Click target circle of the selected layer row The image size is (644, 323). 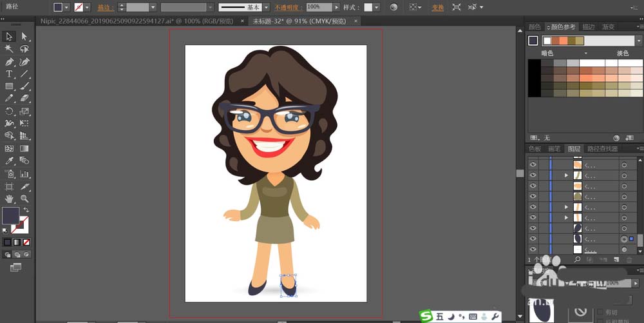(623, 239)
